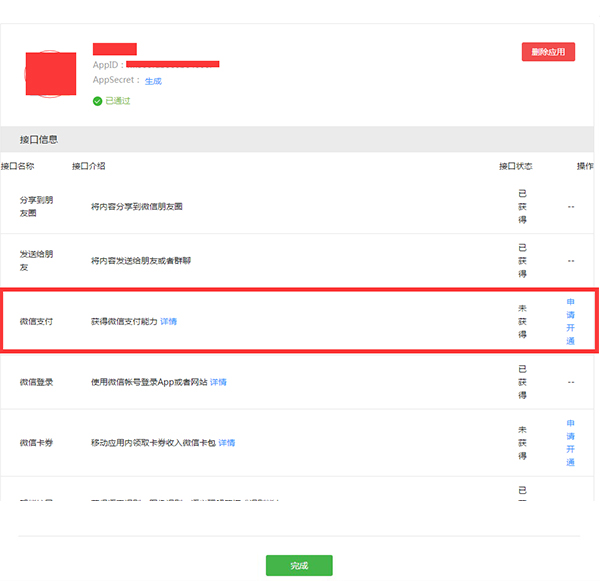This screenshot has width=600, height=581.
Task: Click the 分享到朋友圈 interface name
Action: point(36,206)
